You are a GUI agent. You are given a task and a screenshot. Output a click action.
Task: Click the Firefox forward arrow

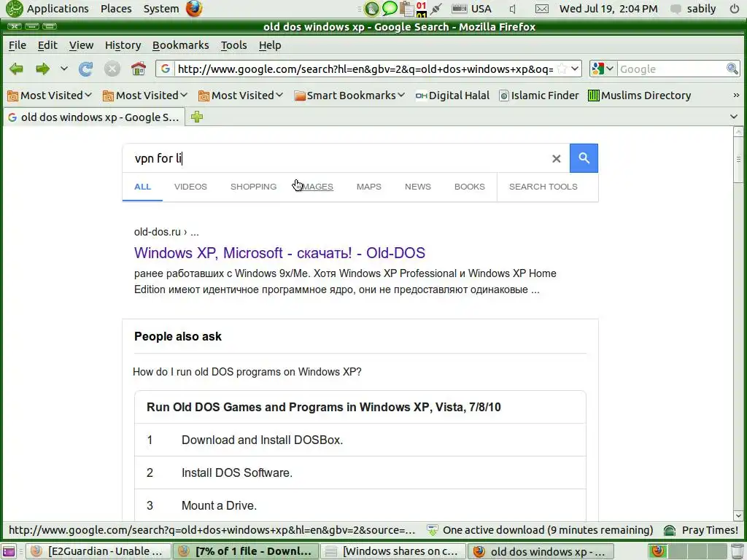[x=43, y=69]
